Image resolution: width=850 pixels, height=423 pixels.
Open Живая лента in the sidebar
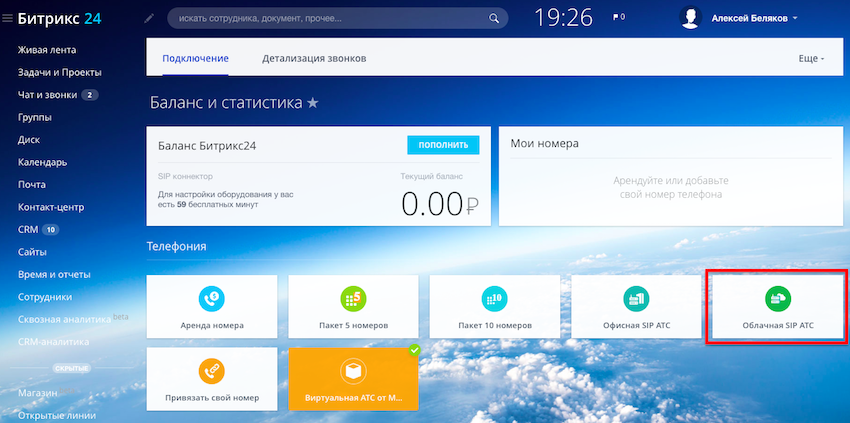click(x=47, y=50)
